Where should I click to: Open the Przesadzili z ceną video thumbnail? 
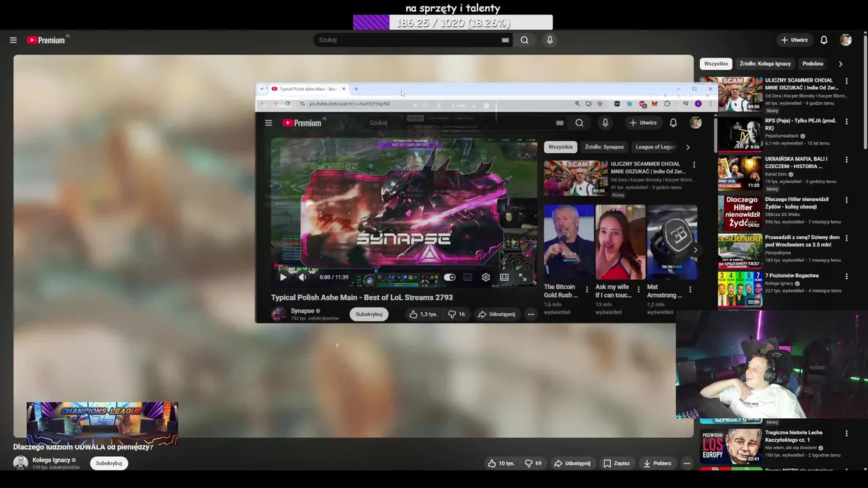coord(740,251)
